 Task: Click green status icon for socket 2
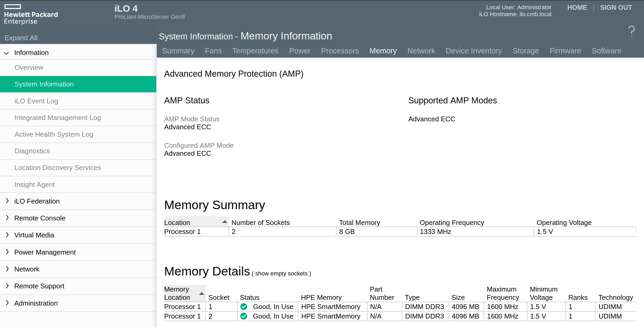[244, 316]
